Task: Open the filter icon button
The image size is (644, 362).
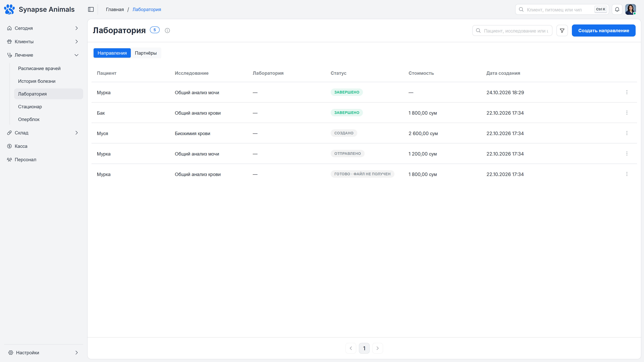Action: pyautogui.click(x=562, y=31)
